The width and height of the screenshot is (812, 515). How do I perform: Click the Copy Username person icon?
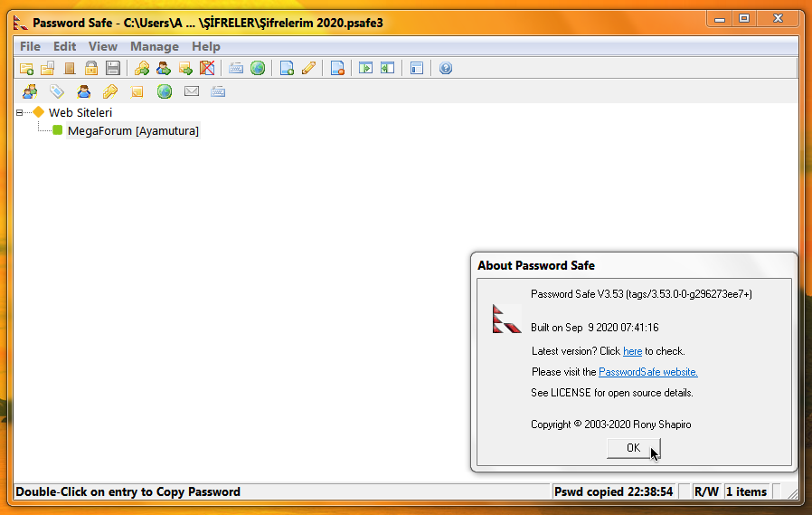click(163, 68)
